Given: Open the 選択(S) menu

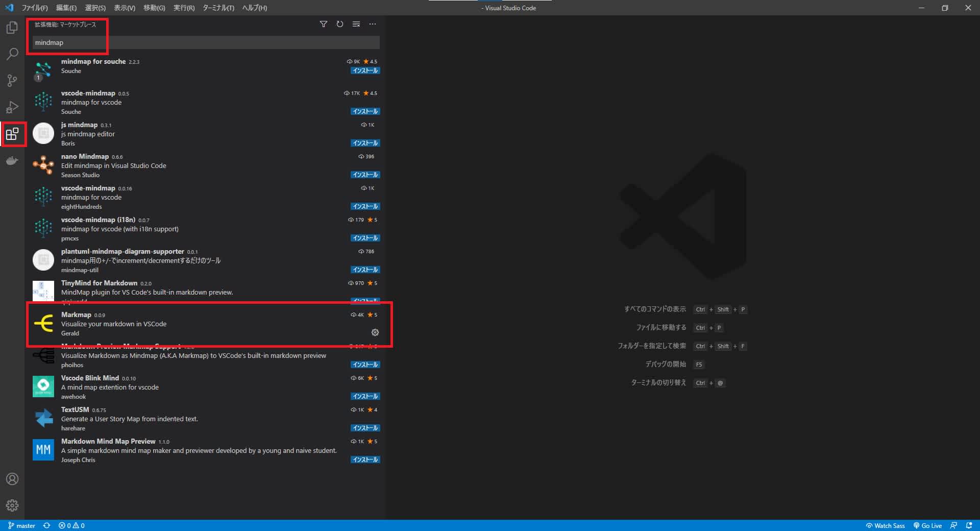Looking at the screenshot, I should [95, 8].
